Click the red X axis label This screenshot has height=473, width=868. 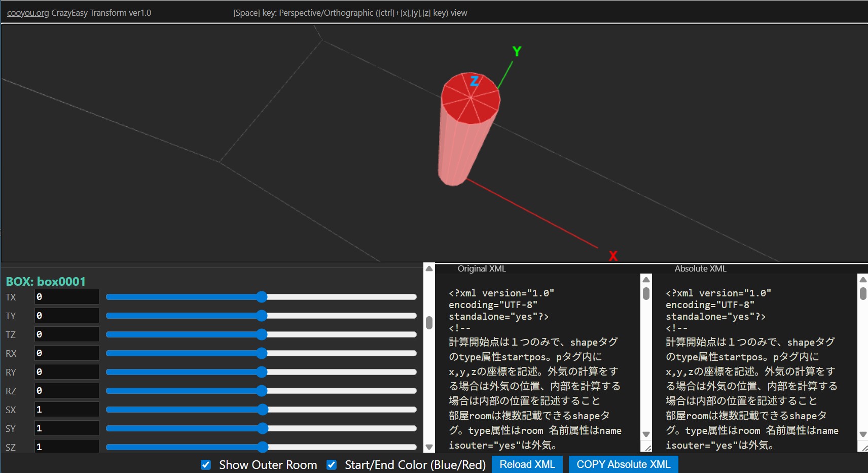pos(613,256)
